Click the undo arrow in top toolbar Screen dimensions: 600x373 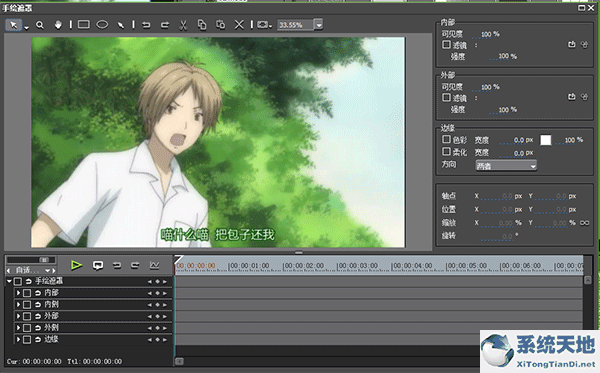[146, 25]
